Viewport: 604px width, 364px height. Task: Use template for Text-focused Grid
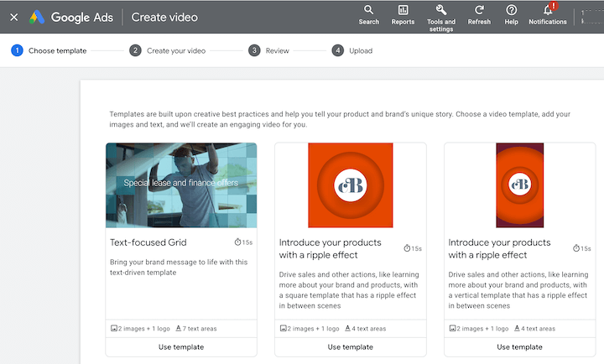(181, 346)
